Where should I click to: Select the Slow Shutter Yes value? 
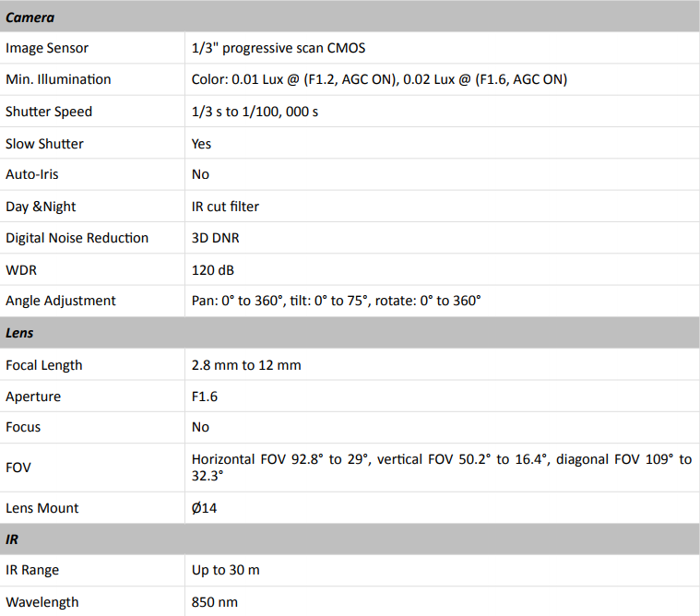click(201, 144)
